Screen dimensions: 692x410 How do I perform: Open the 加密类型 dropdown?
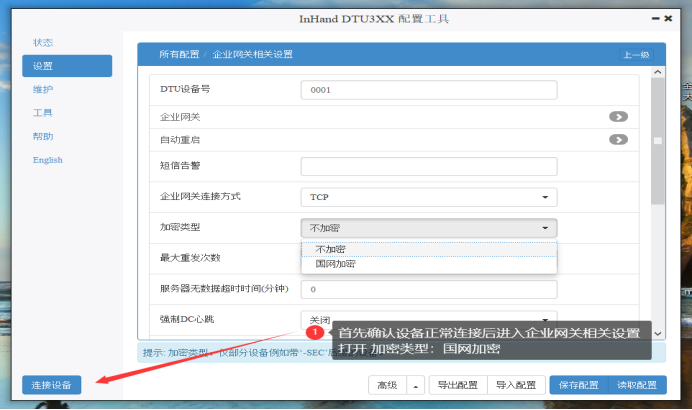click(428, 228)
